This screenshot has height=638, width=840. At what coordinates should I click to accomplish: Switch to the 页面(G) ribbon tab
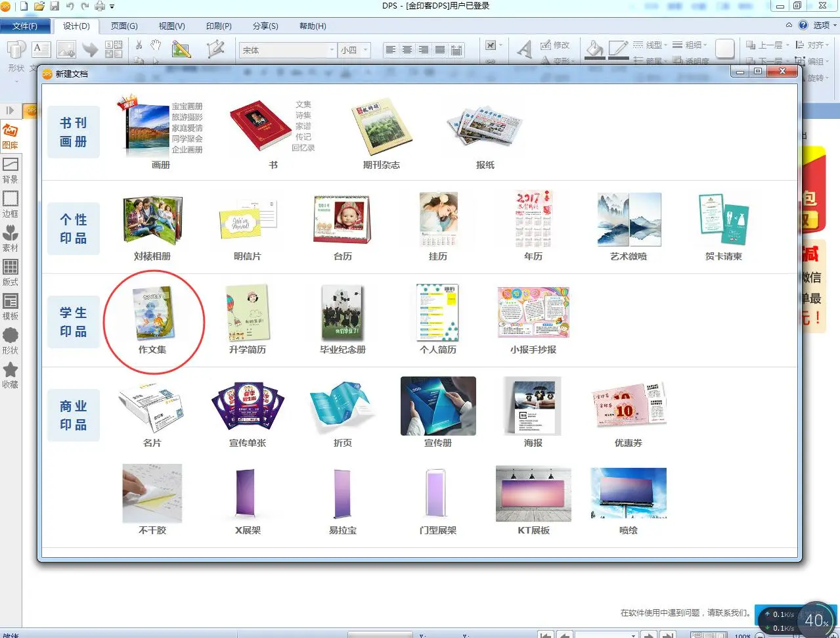coord(124,26)
